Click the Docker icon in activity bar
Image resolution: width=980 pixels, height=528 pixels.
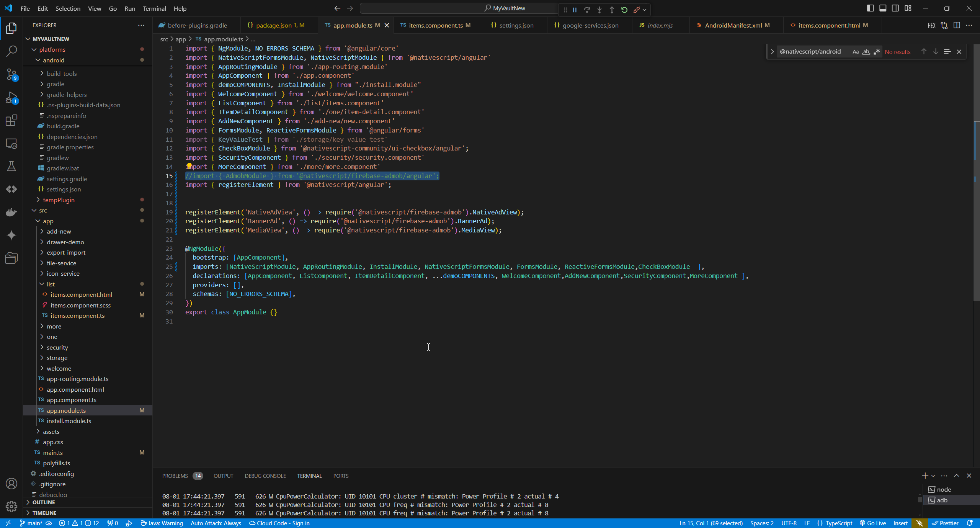11,212
